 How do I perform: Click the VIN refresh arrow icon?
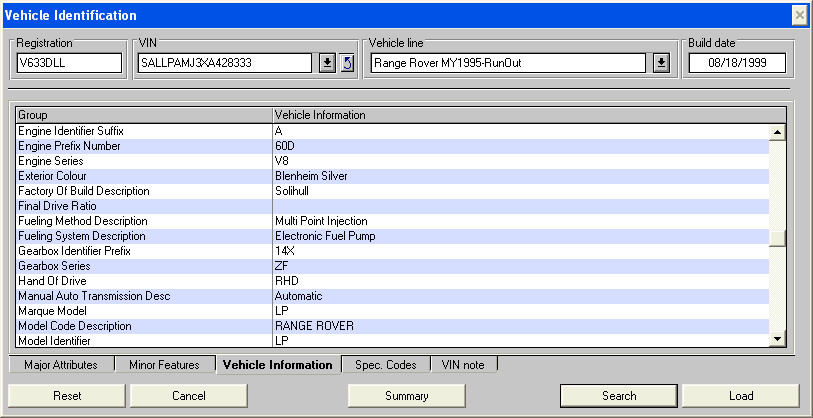pyautogui.click(x=347, y=63)
